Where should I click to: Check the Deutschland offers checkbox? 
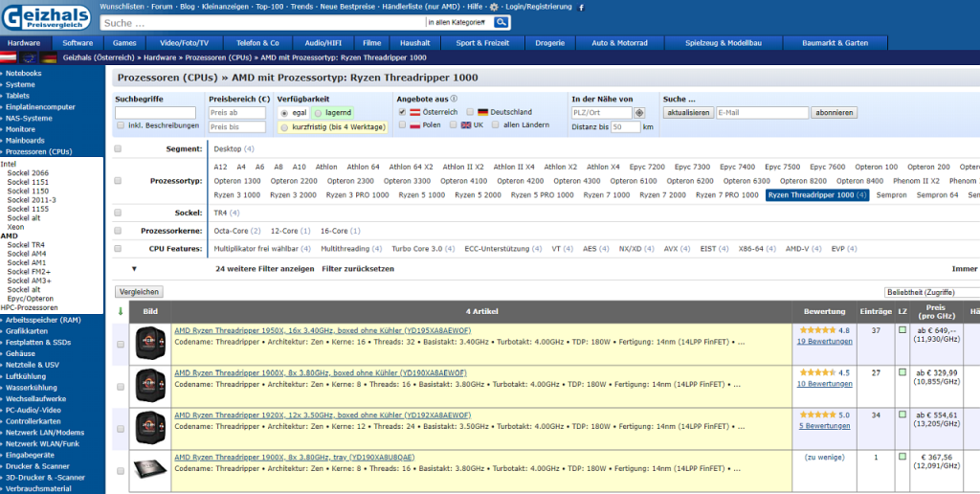click(471, 112)
